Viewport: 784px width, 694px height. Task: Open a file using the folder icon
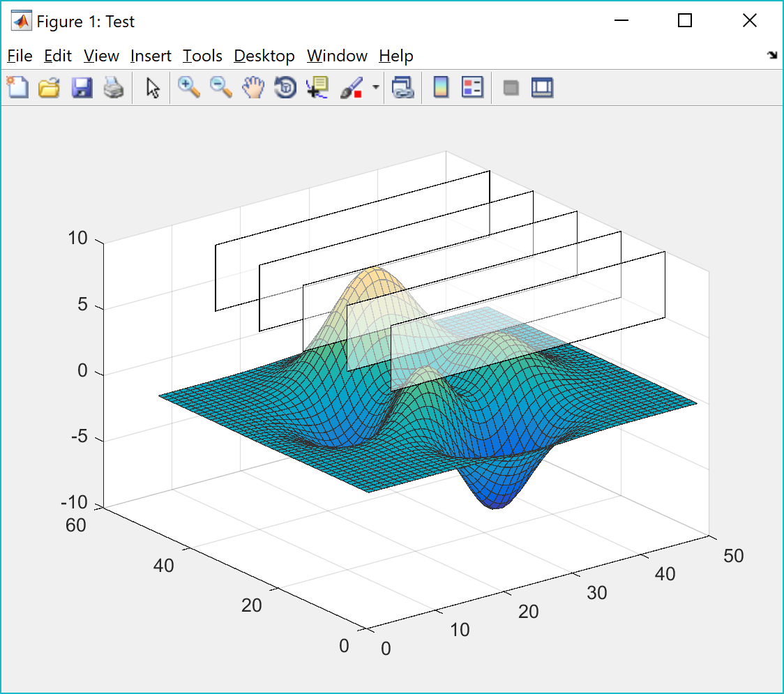pyautogui.click(x=49, y=88)
